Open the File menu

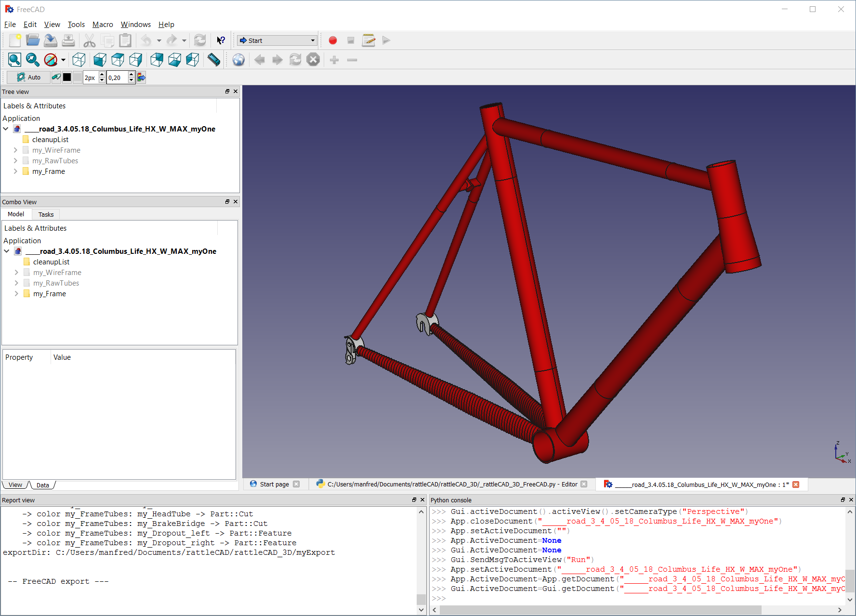coord(10,25)
